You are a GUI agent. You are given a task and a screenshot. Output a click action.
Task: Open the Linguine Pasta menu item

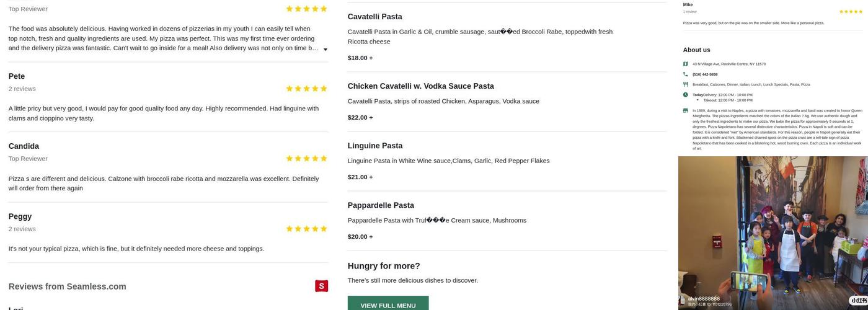pos(374,146)
